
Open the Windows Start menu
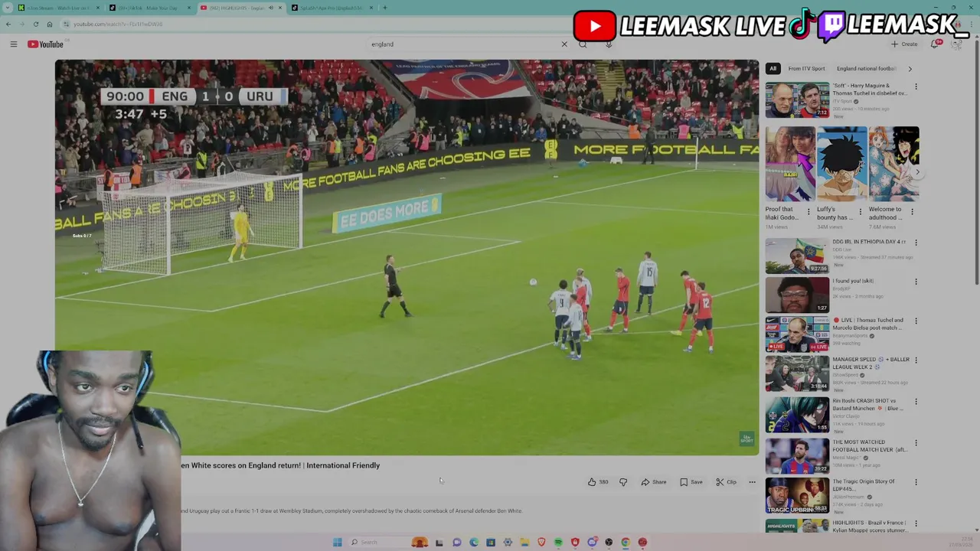337,542
